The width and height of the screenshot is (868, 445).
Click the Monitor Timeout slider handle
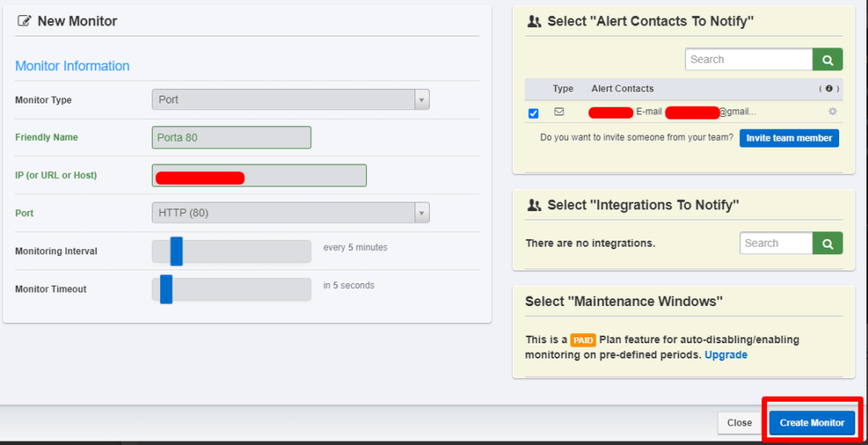click(x=166, y=289)
